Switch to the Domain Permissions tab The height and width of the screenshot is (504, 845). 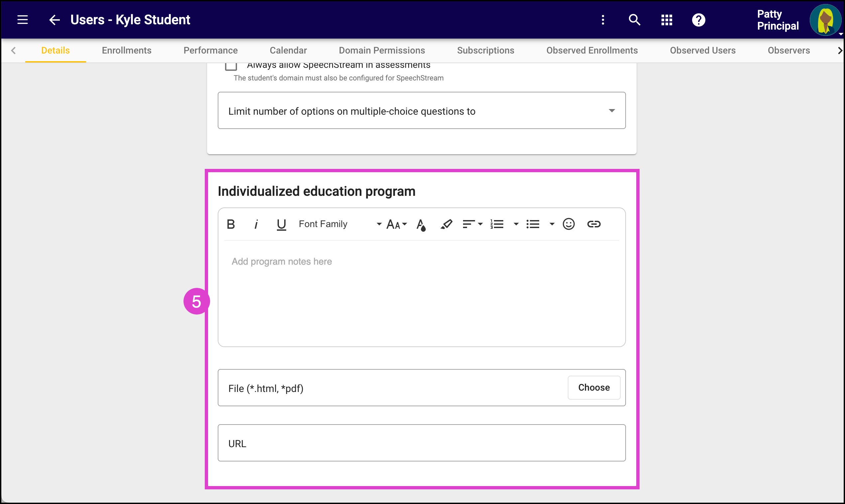[x=382, y=50]
